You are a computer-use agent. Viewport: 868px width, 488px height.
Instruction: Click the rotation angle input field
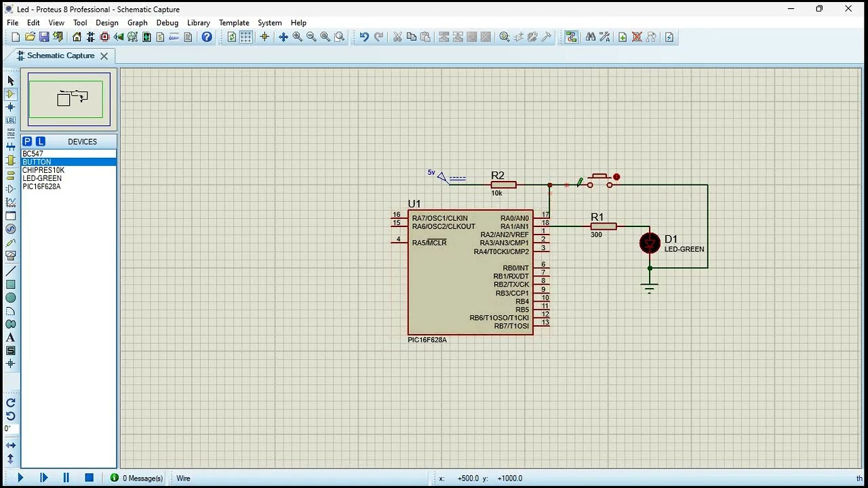point(11,429)
